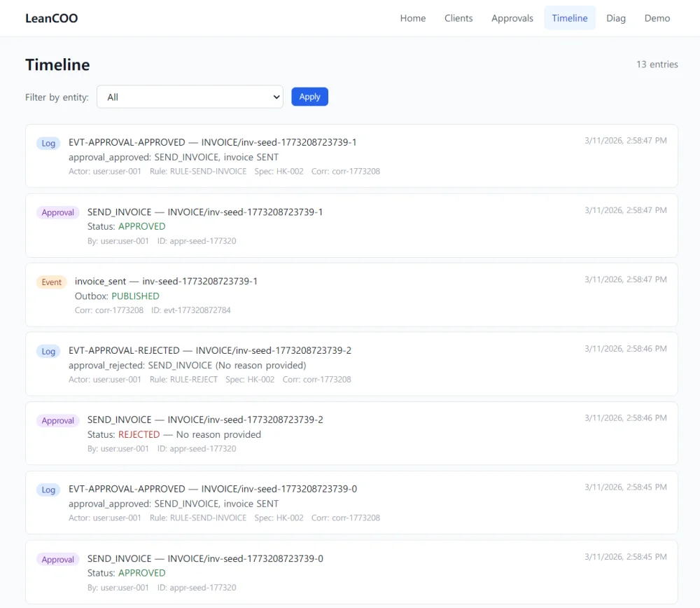Click the LeanCOO logo
Viewport: 700px width, 608px height.
[x=51, y=18]
